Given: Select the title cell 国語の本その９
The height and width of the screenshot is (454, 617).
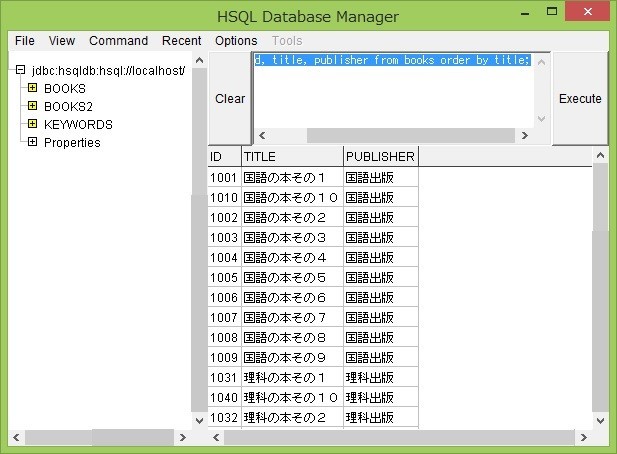Looking at the screenshot, I should [292, 358].
